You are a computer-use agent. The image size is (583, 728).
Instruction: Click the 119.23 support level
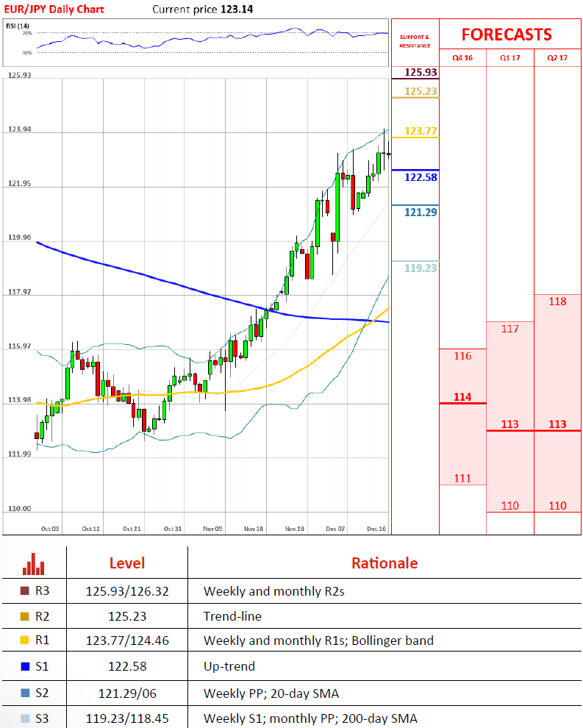tap(421, 268)
